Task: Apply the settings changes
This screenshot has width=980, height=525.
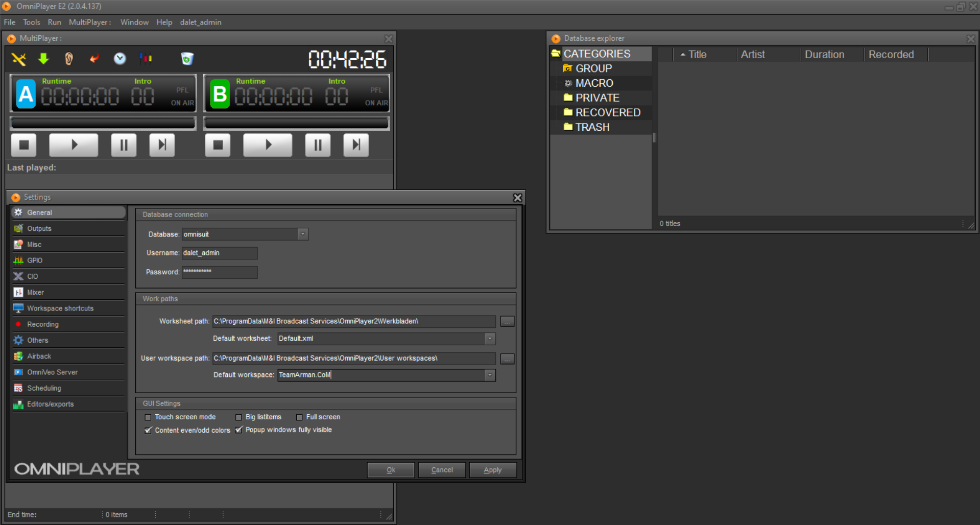Action: pyautogui.click(x=493, y=470)
